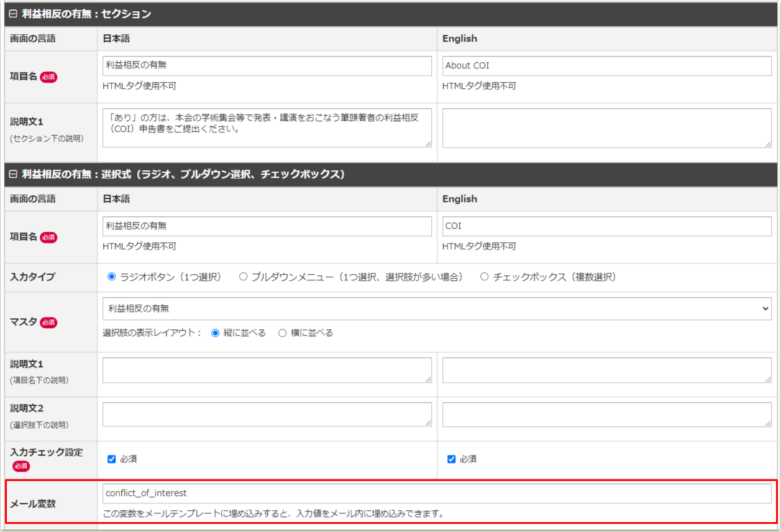Click English 選択肢下の説明 textarea
This screenshot has width=781, height=532.
(606, 415)
